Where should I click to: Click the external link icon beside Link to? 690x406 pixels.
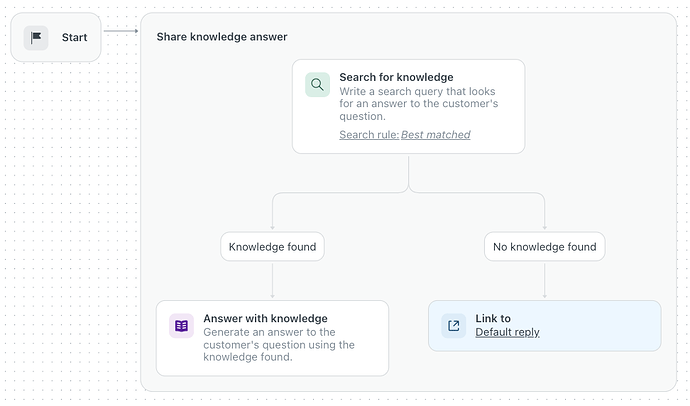pos(453,326)
